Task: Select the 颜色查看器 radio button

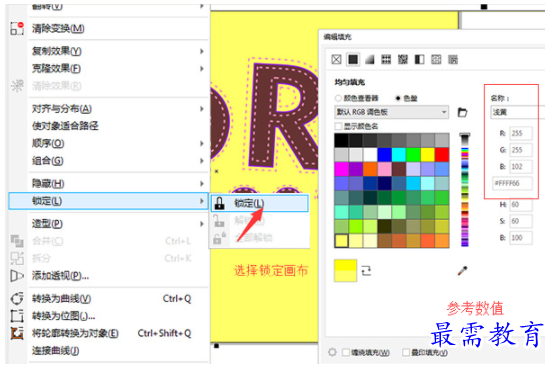Action: point(338,98)
